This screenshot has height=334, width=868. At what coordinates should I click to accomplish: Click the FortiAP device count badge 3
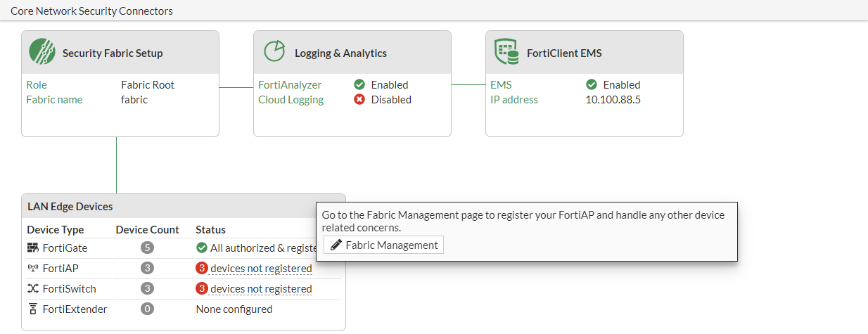147,268
